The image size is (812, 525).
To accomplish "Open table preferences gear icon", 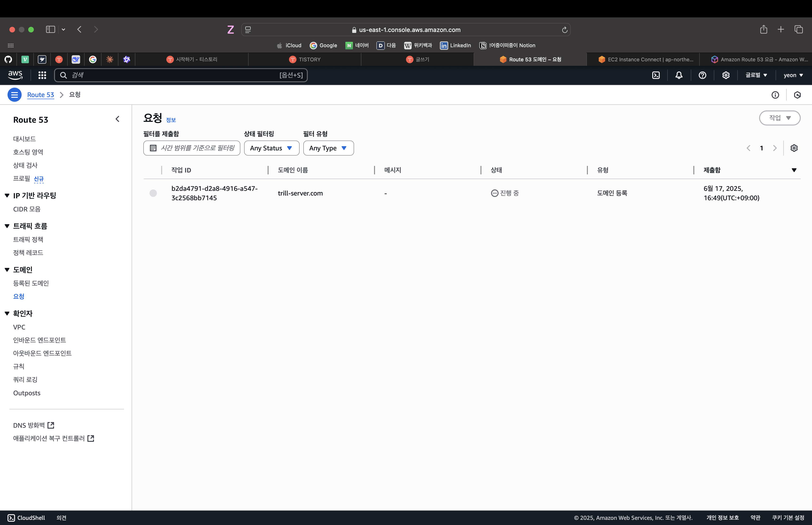I will 794,148.
